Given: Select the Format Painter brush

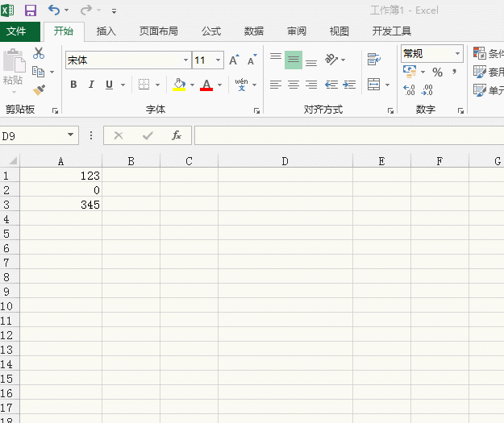Looking at the screenshot, I should [x=39, y=90].
